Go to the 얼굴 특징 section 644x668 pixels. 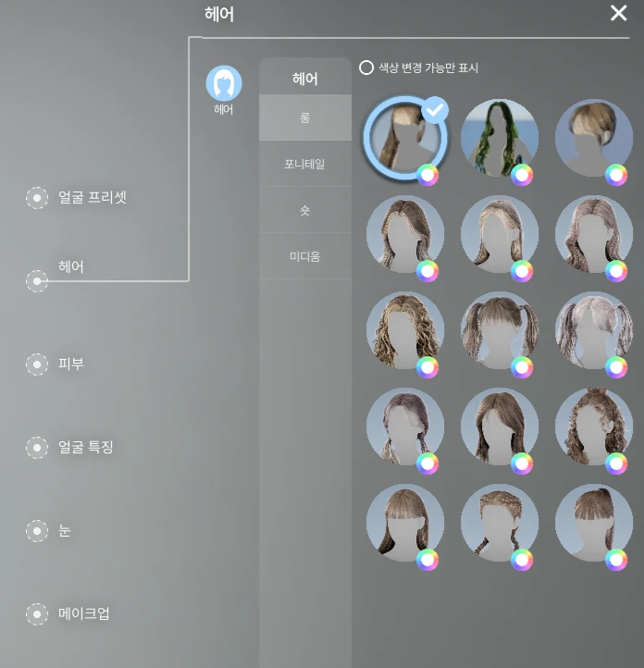tap(37, 448)
